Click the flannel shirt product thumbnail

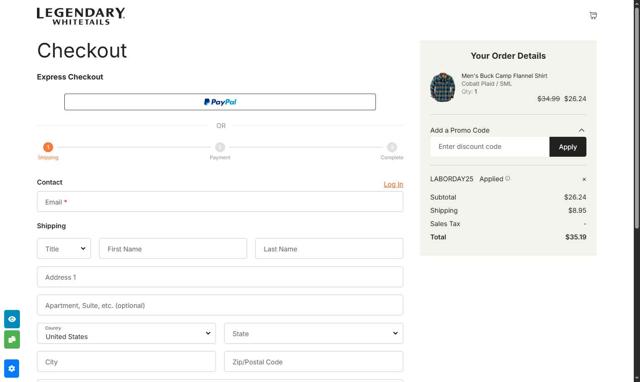[x=442, y=87]
